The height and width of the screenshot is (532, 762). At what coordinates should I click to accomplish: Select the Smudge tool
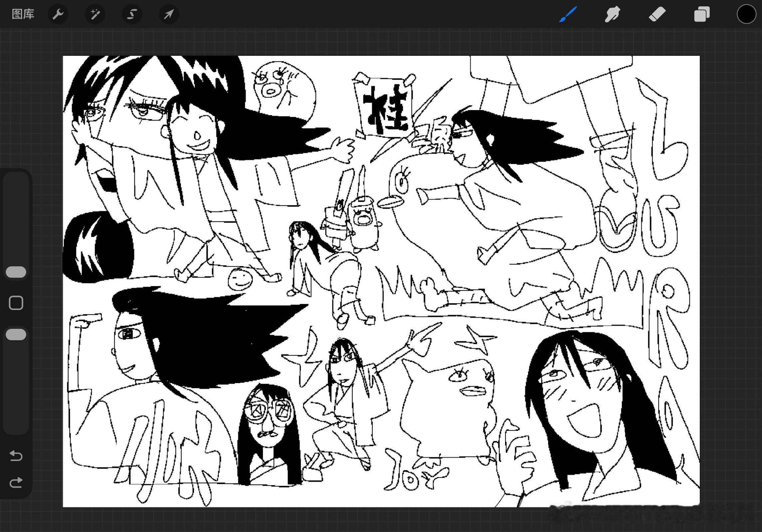pos(612,14)
